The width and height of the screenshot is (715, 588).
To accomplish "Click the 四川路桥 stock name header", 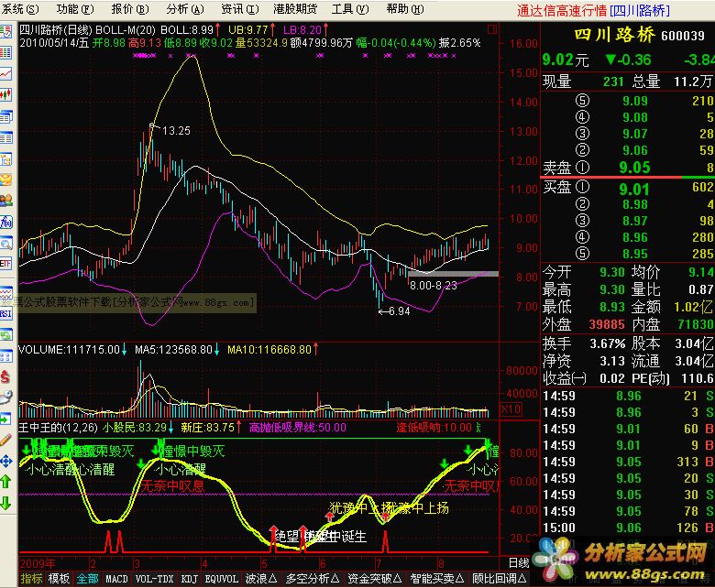I will point(615,35).
